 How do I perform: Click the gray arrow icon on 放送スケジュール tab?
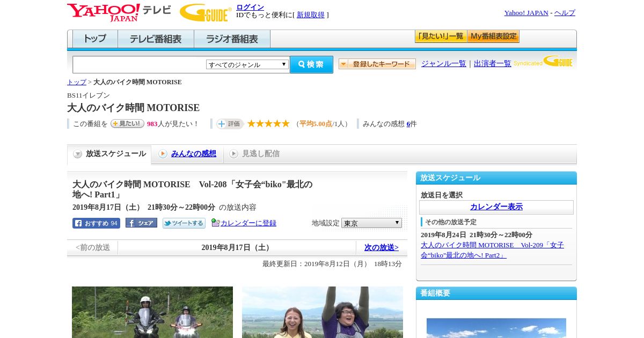pos(78,154)
